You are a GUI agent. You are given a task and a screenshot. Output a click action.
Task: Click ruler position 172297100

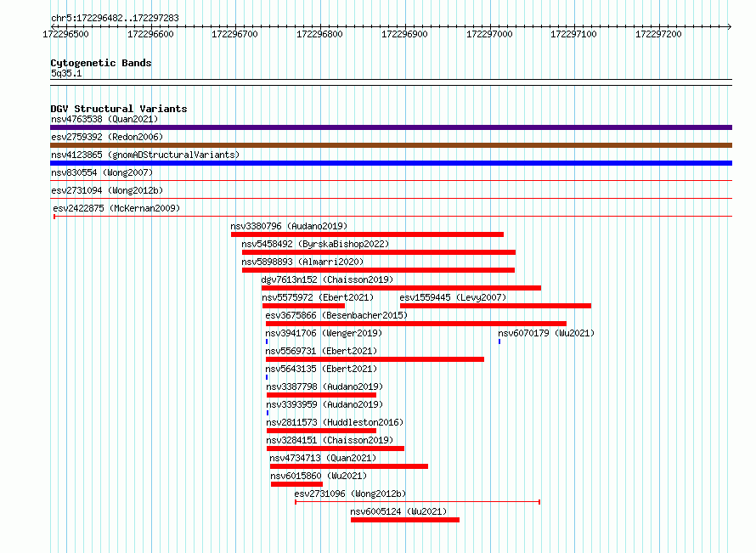click(573, 34)
